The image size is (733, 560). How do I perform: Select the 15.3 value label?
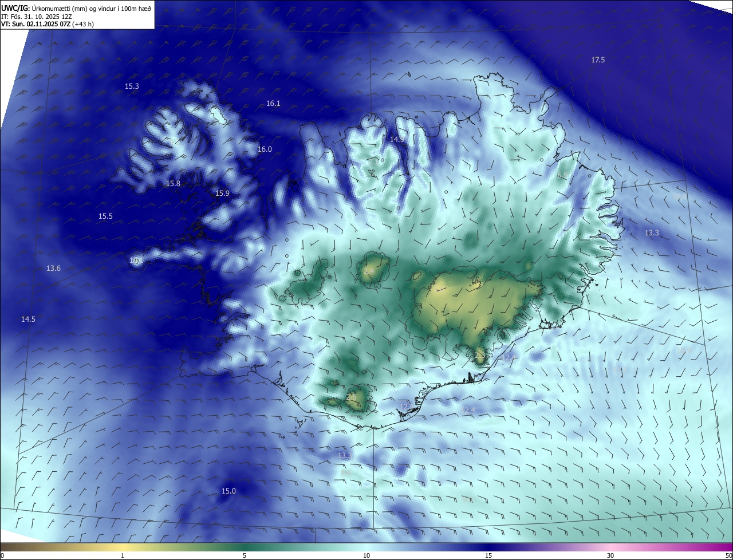pos(132,86)
